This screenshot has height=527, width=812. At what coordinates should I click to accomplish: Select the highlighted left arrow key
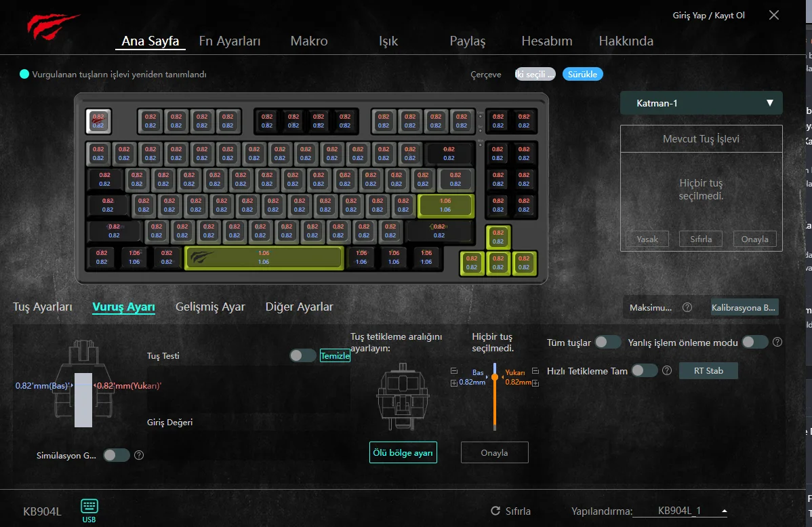point(472,262)
